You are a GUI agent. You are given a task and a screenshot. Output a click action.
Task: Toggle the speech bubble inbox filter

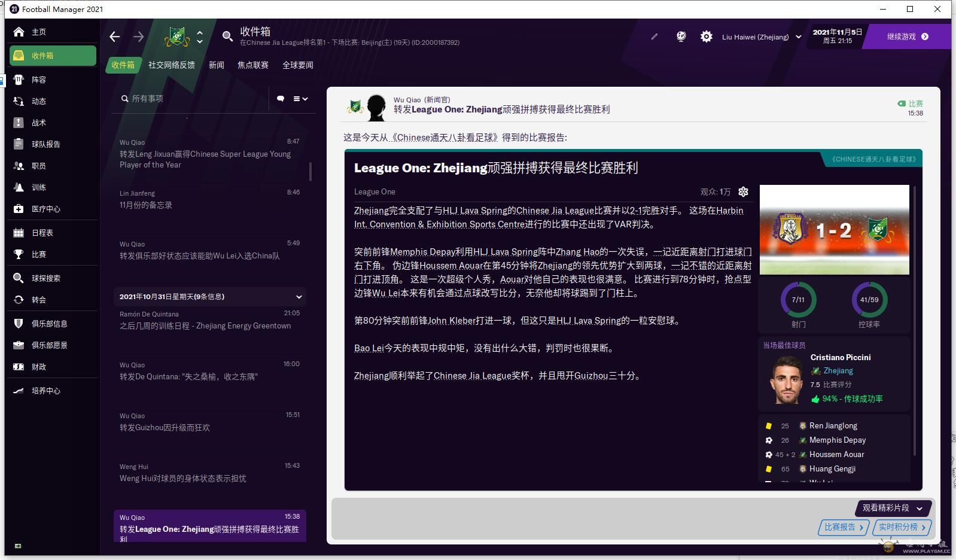click(281, 99)
